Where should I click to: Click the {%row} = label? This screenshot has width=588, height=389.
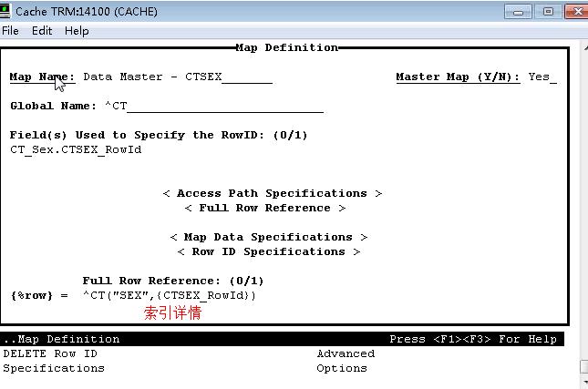click(x=39, y=296)
